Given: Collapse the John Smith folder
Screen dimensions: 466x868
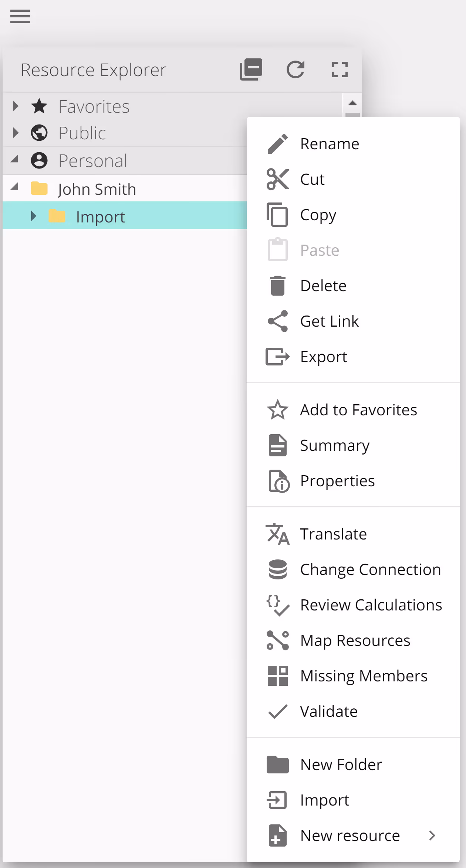Looking at the screenshot, I should [15, 188].
